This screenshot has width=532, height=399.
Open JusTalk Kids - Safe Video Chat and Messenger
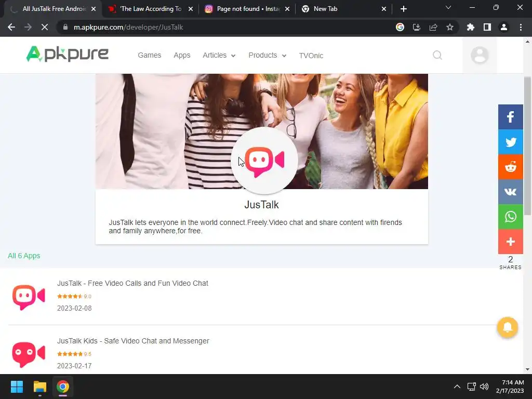[133, 341]
